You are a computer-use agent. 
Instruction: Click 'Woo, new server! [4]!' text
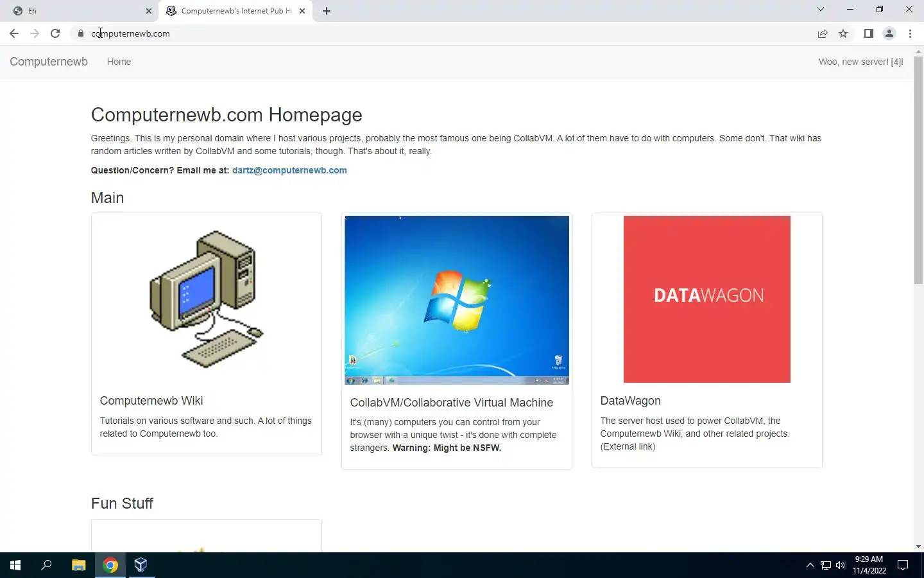click(x=860, y=62)
